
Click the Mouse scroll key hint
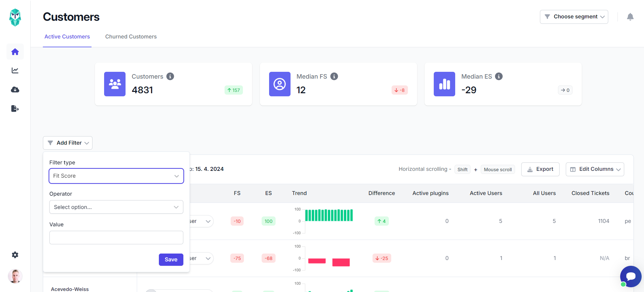coord(498,169)
